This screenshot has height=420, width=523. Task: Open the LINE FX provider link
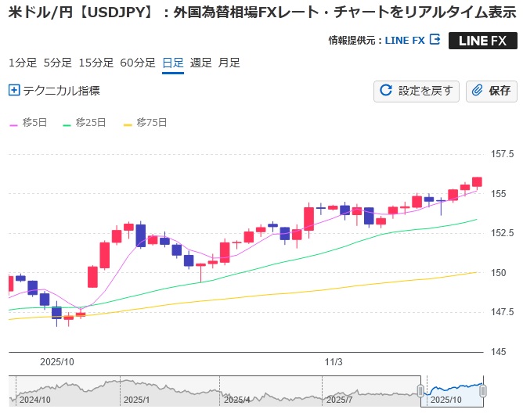click(x=405, y=41)
